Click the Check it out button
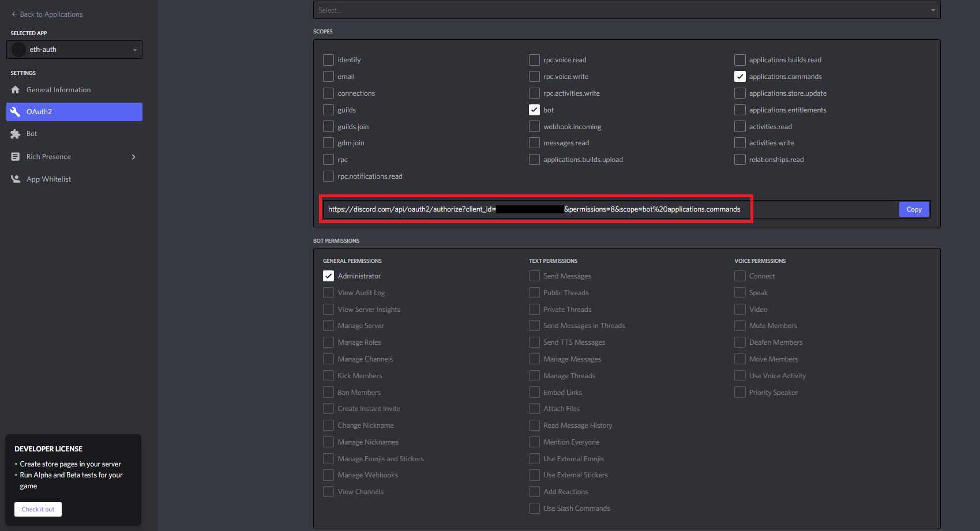This screenshot has height=531, width=980. pyautogui.click(x=38, y=510)
